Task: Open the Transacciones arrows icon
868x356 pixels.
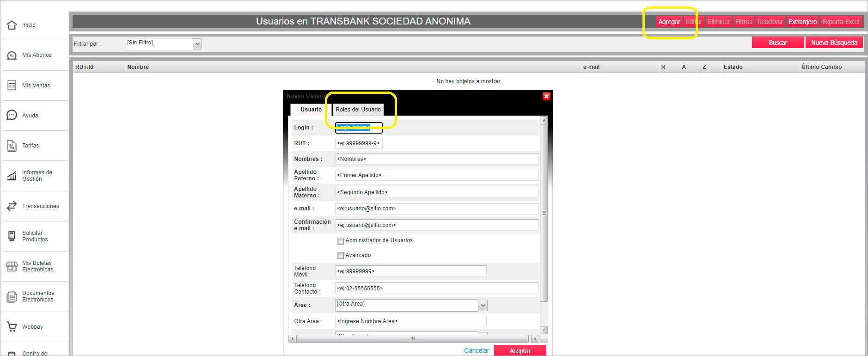Action: coord(12,206)
